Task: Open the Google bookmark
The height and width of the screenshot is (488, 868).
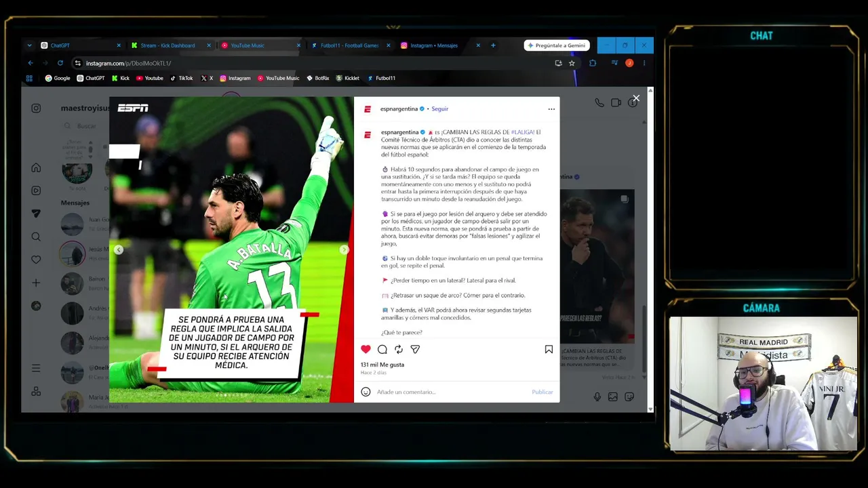Action: click(x=58, y=78)
